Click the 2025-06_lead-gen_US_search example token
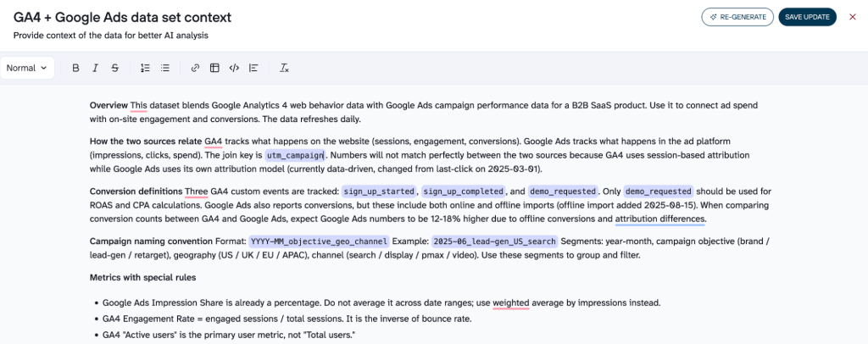 pos(495,241)
